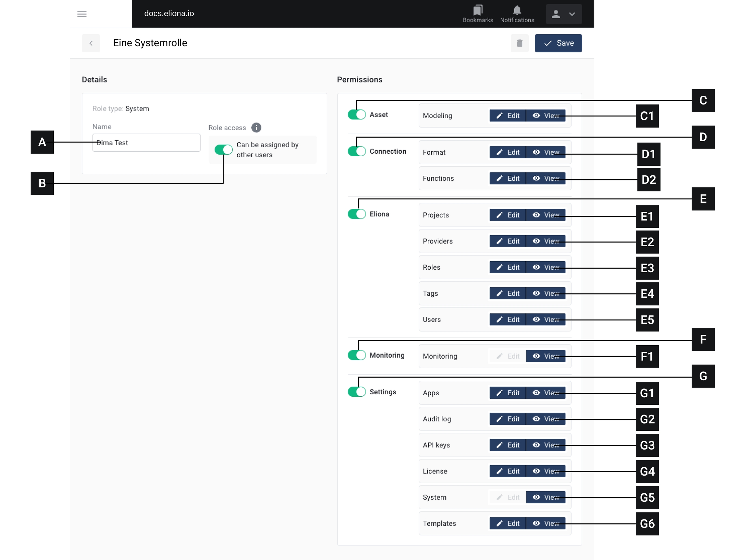Open the Notifications bell
This screenshot has width=750, height=560.
coord(517,14)
